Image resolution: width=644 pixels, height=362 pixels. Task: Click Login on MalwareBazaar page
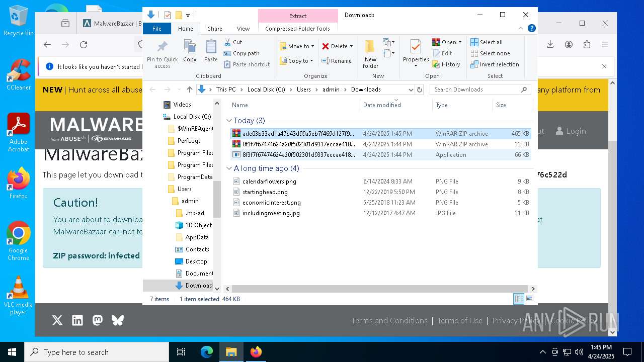[x=571, y=131]
